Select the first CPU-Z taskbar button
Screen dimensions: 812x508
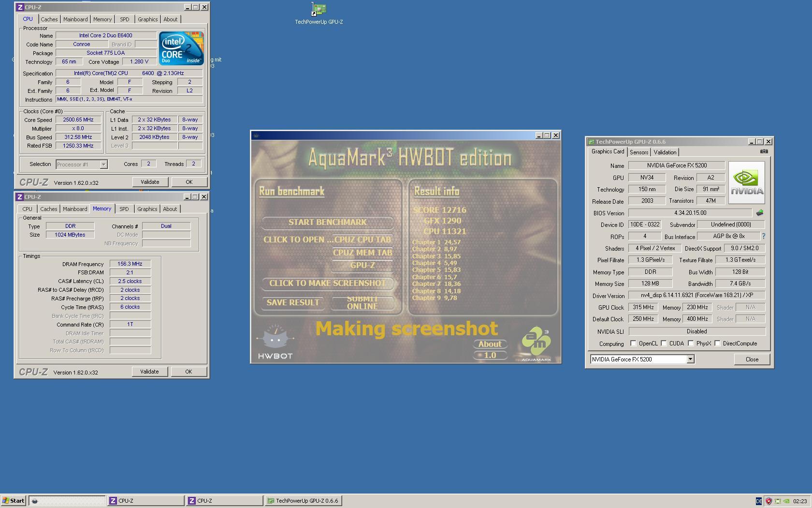click(145, 501)
